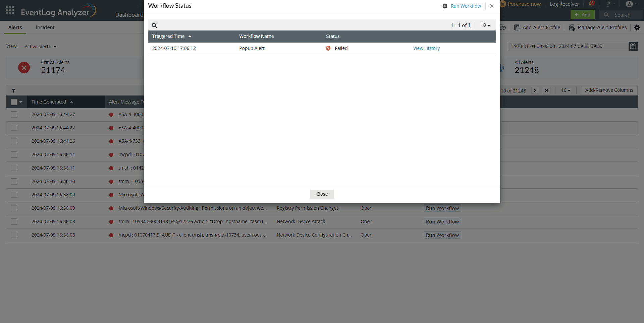Check the Network Device Attack alert row
644x323 pixels.
click(x=14, y=221)
